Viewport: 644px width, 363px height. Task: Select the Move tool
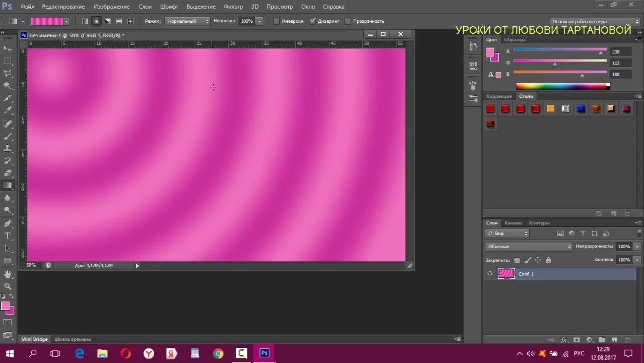(x=8, y=48)
